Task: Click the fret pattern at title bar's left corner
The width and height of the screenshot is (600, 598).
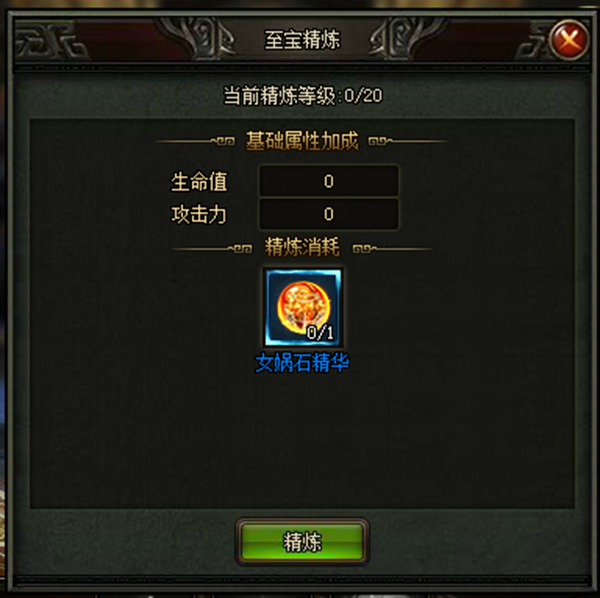Action: click(50, 41)
